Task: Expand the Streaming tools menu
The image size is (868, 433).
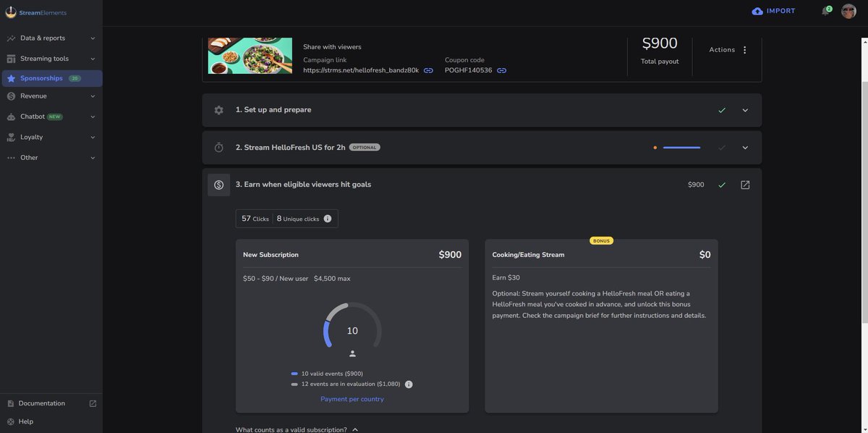Action: coord(93,59)
